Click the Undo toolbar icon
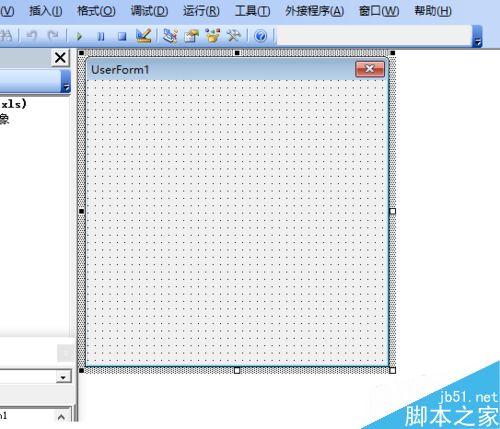Viewport: 500px width, 429px height. pos(31,35)
